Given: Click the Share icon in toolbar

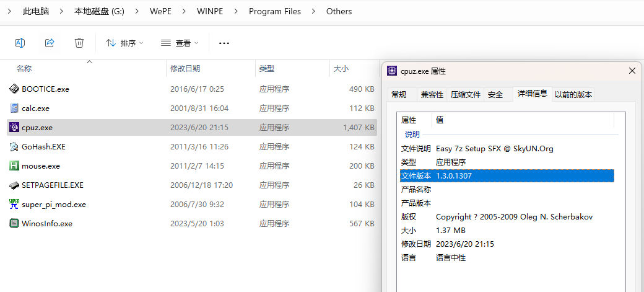Looking at the screenshot, I should (50, 43).
